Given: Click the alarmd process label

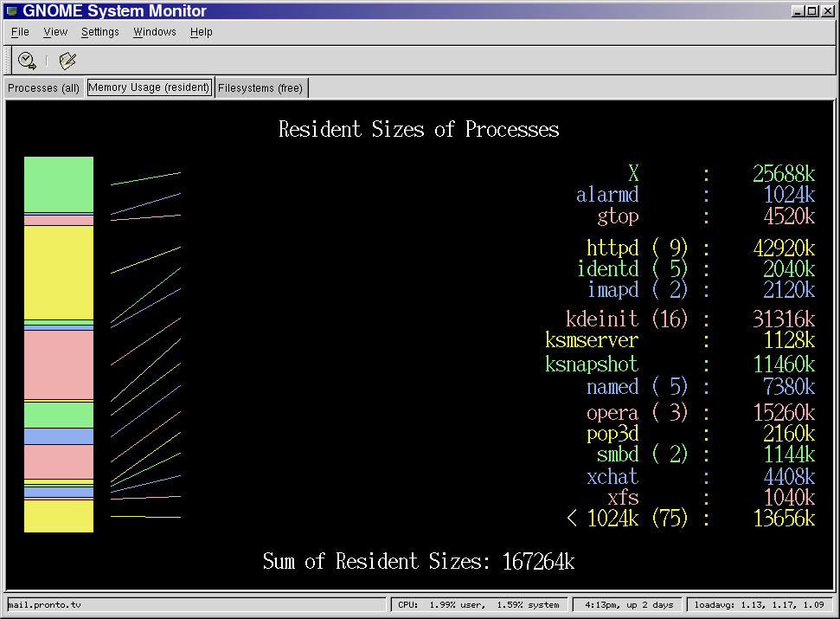Looking at the screenshot, I should (607, 195).
